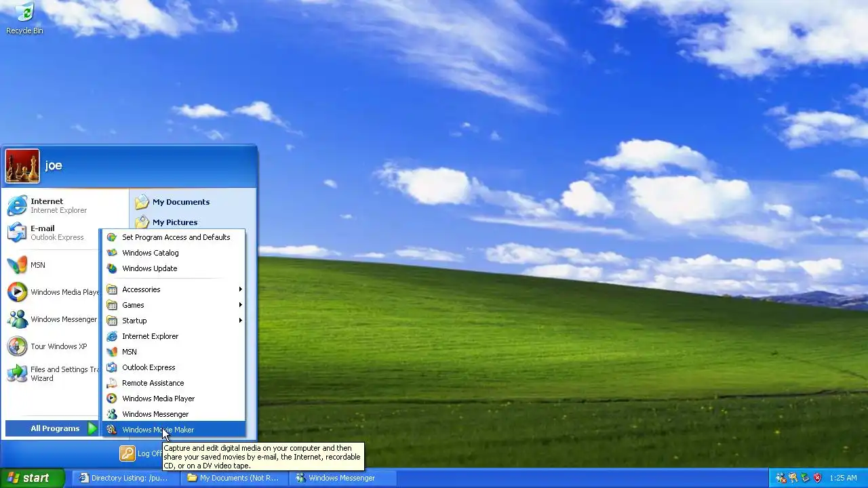The image size is (868, 488).
Task: Open My Documents in Start menu
Action: point(193,202)
